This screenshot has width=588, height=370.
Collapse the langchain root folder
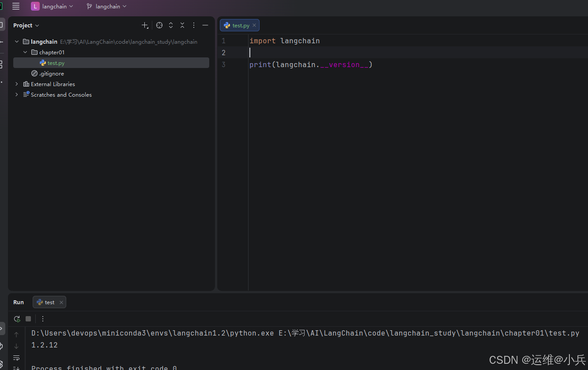(17, 42)
